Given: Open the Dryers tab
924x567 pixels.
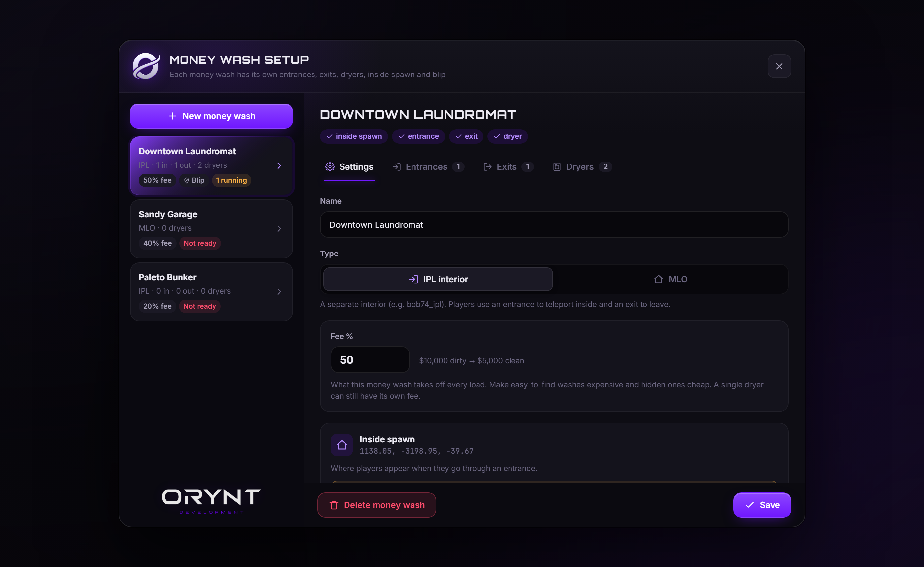Looking at the screenshot, I should click(582, 167).
